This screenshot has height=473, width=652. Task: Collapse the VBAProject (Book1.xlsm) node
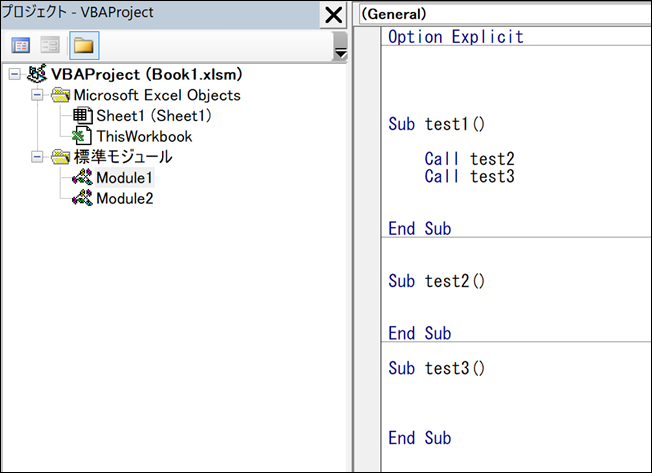coord(15,74)
